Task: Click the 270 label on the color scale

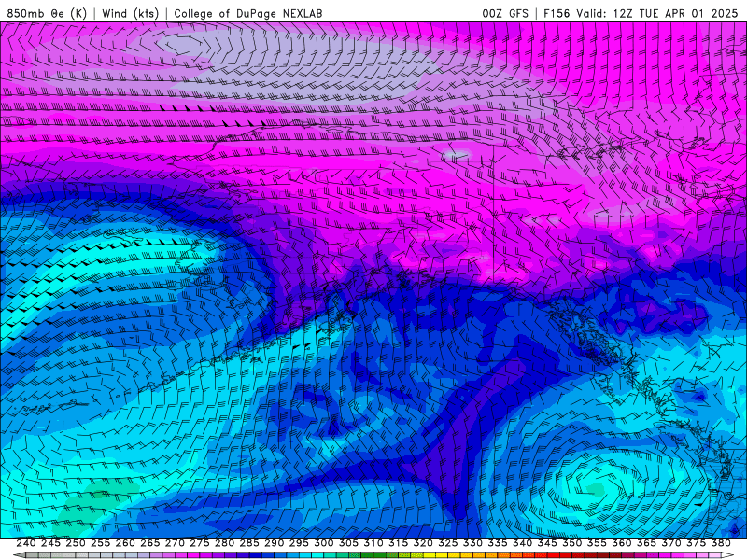Action: point(175,543)
